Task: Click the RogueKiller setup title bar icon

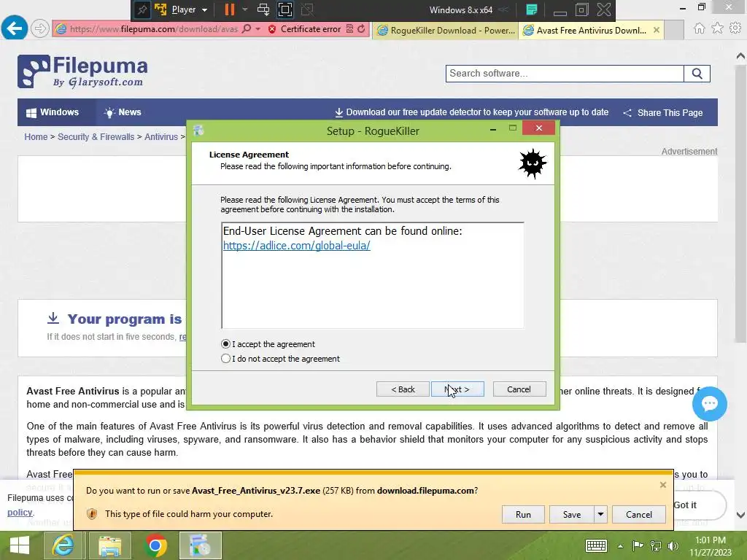Action: (x=198, y=131)
